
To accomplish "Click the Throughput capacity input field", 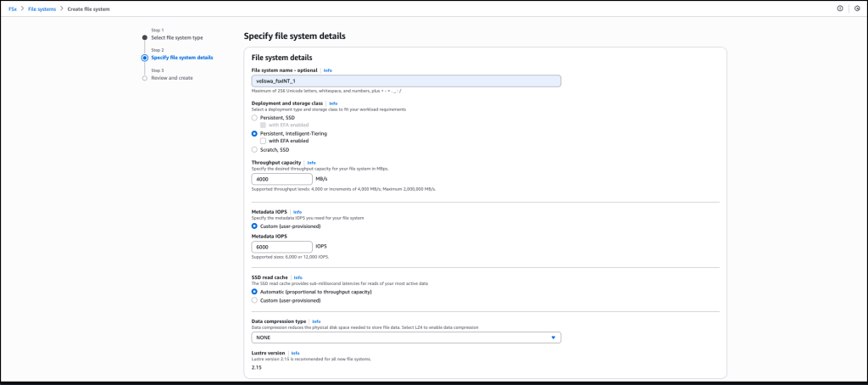I will point(281,179).
